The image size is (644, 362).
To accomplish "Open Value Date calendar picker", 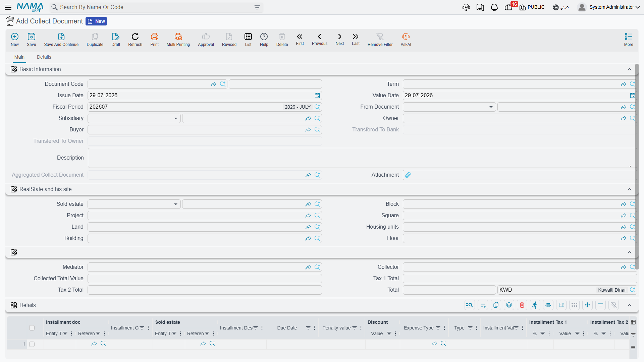I will 632,96.
